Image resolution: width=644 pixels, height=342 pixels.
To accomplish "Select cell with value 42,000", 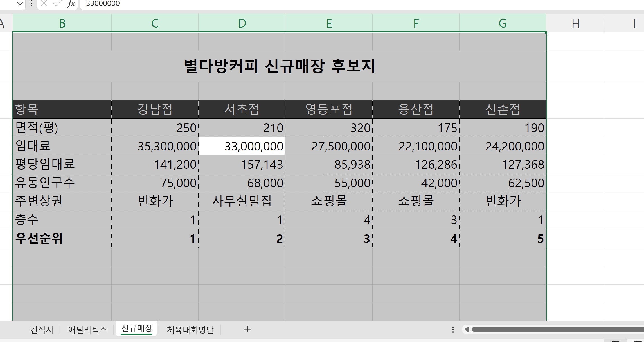I will (x=416, y=183).
